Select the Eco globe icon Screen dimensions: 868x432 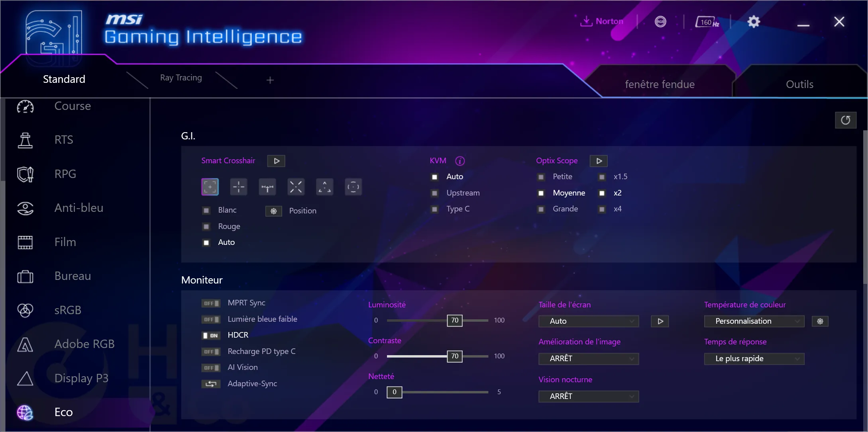tap(25, 412)
